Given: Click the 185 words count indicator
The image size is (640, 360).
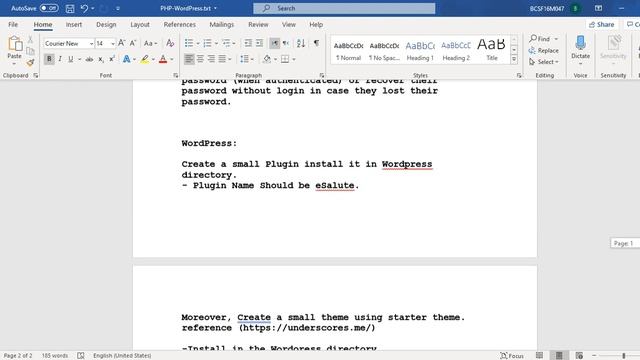Looking at the screenshot, I should (x=55, y=356).
